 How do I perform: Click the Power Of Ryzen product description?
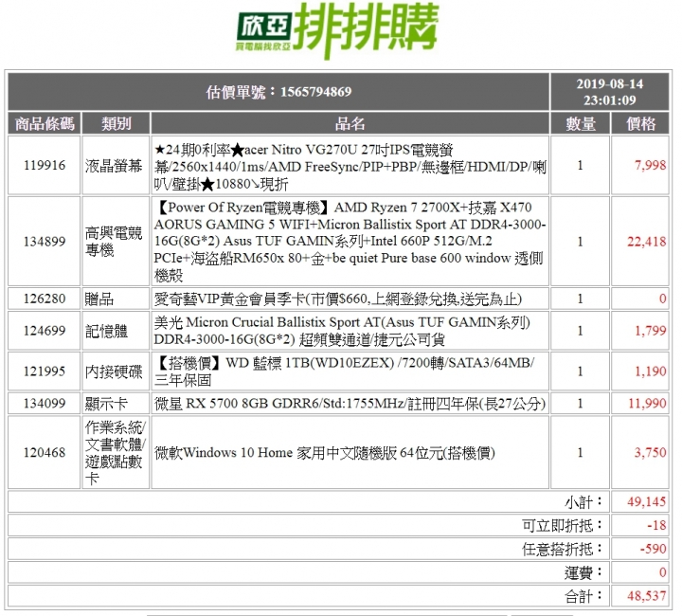point(350,241)
